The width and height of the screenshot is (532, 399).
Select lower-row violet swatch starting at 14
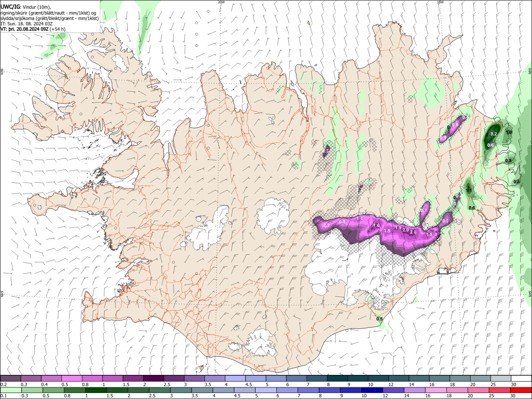(x=415, y=390)
